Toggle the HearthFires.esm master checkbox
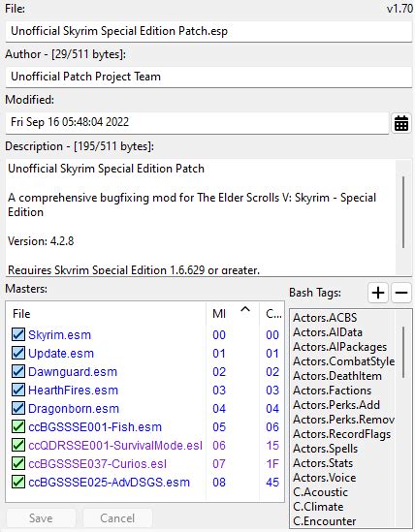Screen dimensions: 415x532 tap(18, 390)
